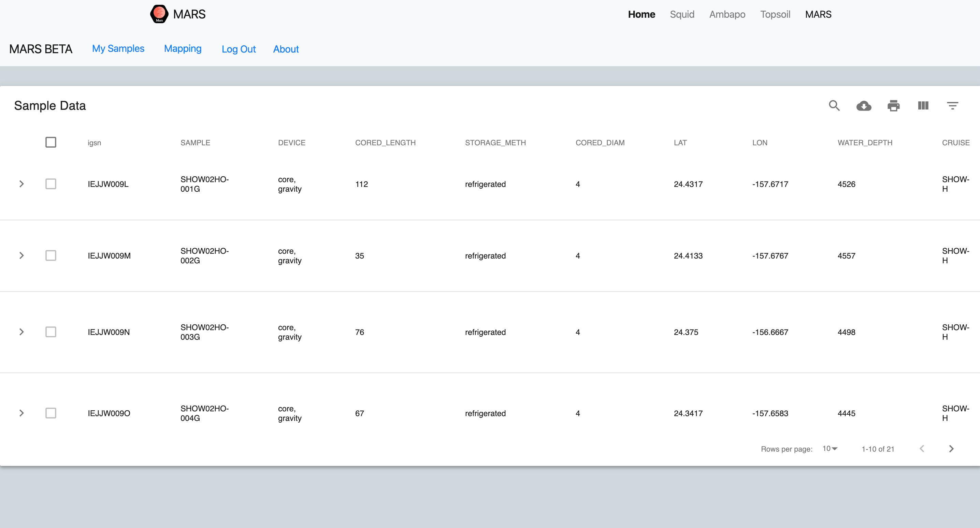Image resolution: width=980 pixels, height=528 pixels.
Task: Click the MARS red planet logo
Action: (159, 14)
